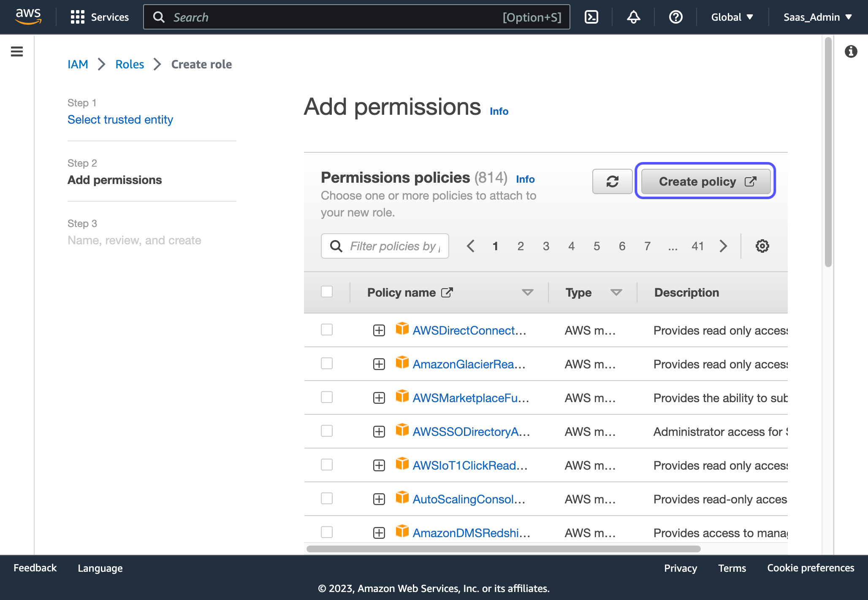Open the Global region dropdown
The height and width of the screenshot is (600, 868).
pos(732,17)
